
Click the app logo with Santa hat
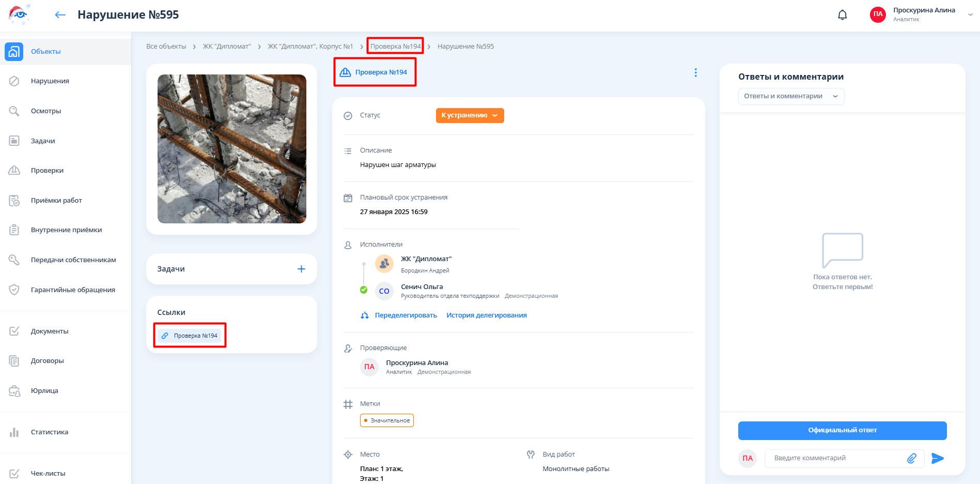pos(19,14)
